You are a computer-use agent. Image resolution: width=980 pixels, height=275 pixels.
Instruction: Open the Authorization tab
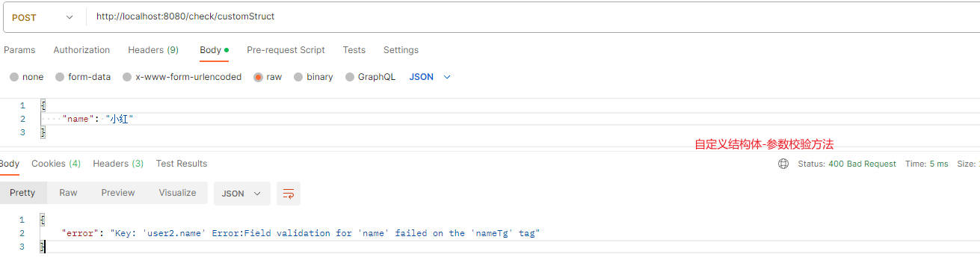[81, 50]
